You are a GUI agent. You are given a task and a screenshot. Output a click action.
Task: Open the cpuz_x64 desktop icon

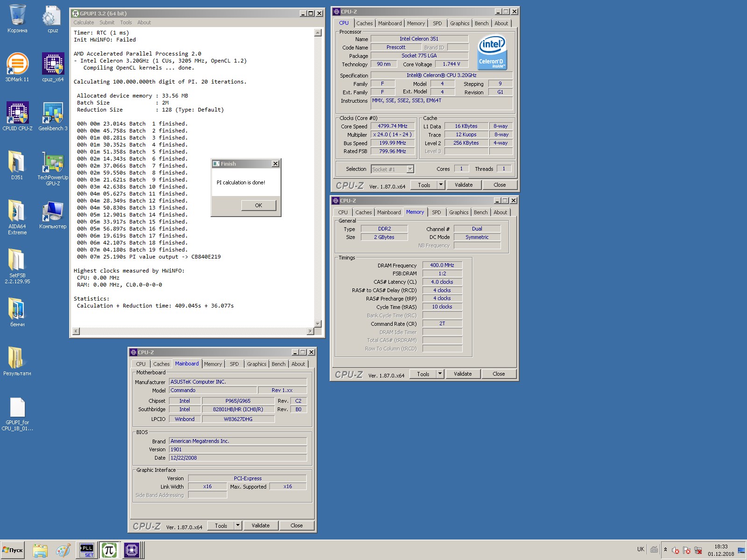[x=53, y=68]
